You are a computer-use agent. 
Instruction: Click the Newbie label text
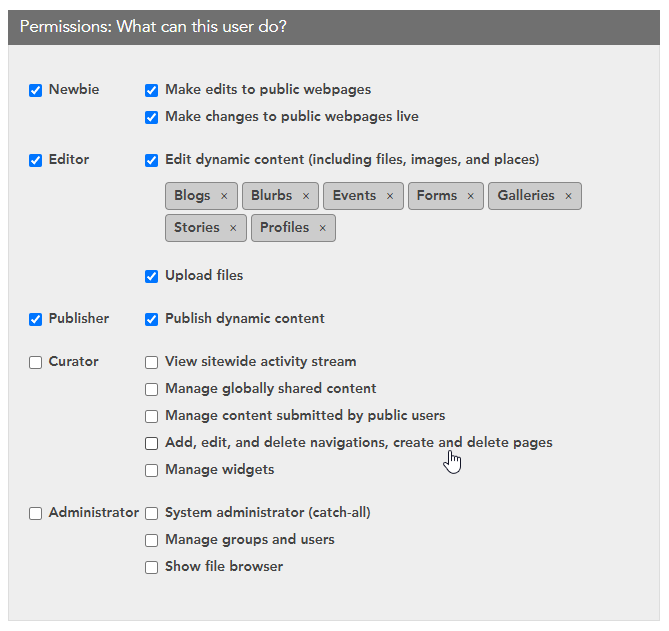(x=74, y=90)
